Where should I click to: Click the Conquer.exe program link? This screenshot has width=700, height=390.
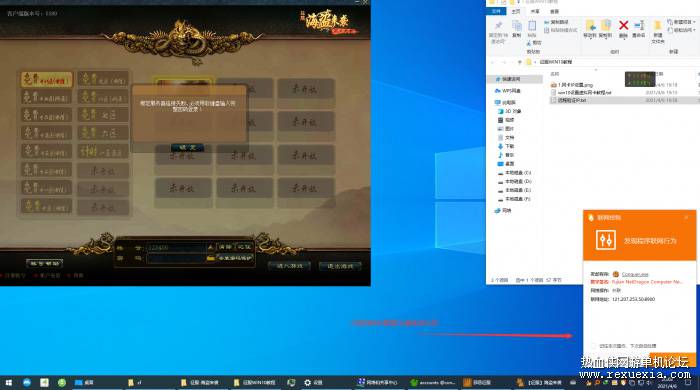point(635,274)
